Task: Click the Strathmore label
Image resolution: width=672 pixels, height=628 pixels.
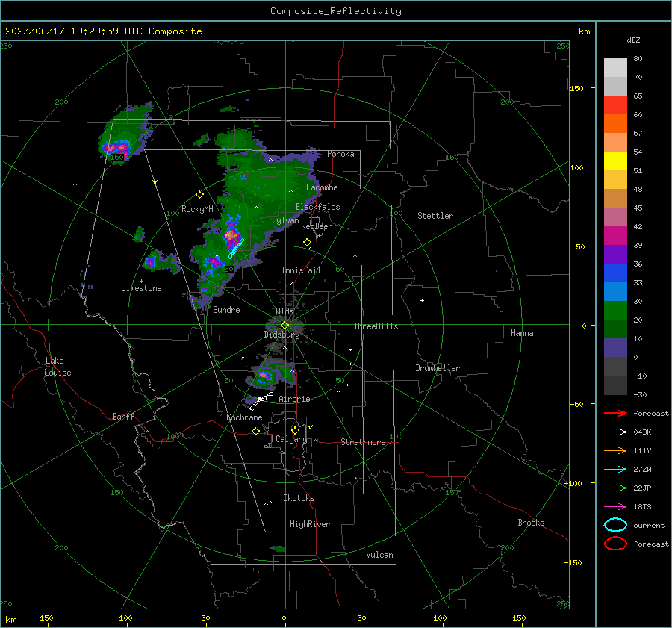Action: point(363,442)
